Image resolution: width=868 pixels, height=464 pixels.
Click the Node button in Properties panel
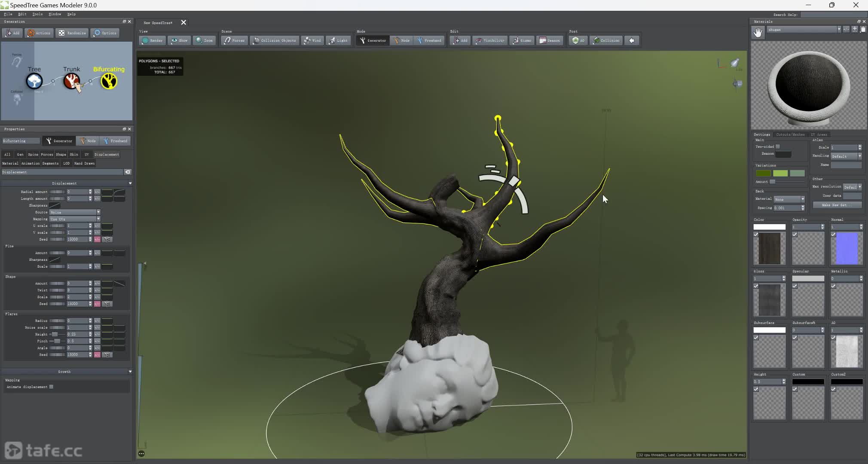click(x=88, y=141)
